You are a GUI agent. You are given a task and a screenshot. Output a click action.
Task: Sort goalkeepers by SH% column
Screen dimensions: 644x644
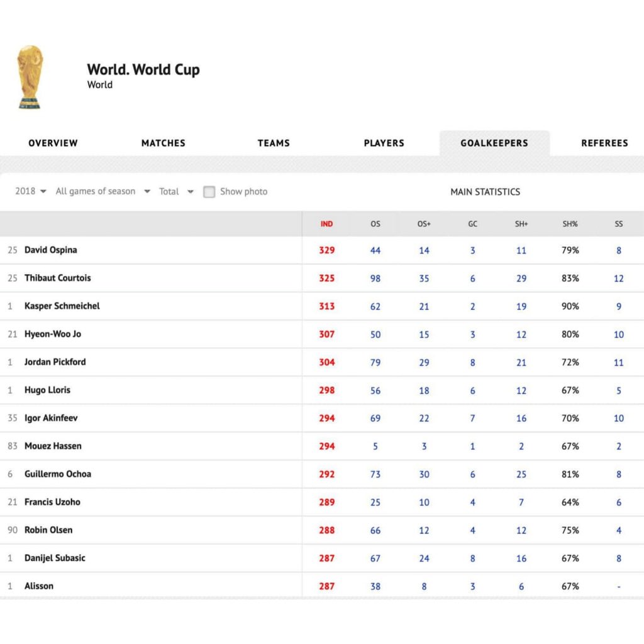click(570, 224)
